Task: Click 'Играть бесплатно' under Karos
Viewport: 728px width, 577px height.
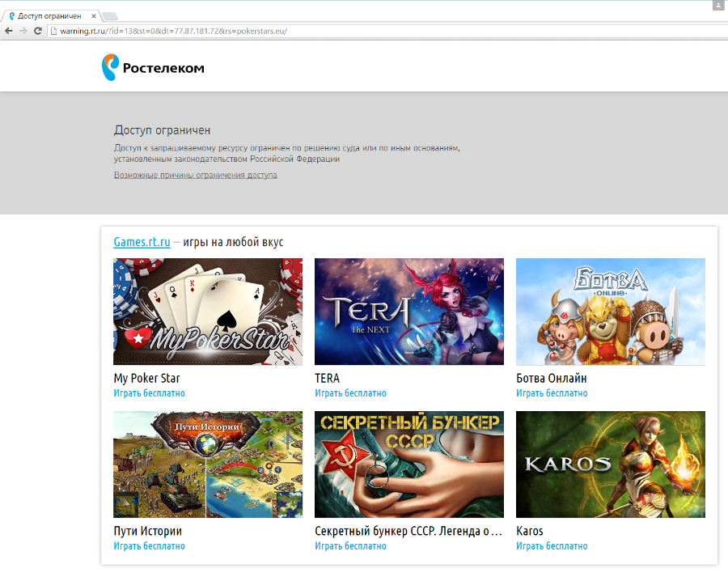Action: coord(552,546)
